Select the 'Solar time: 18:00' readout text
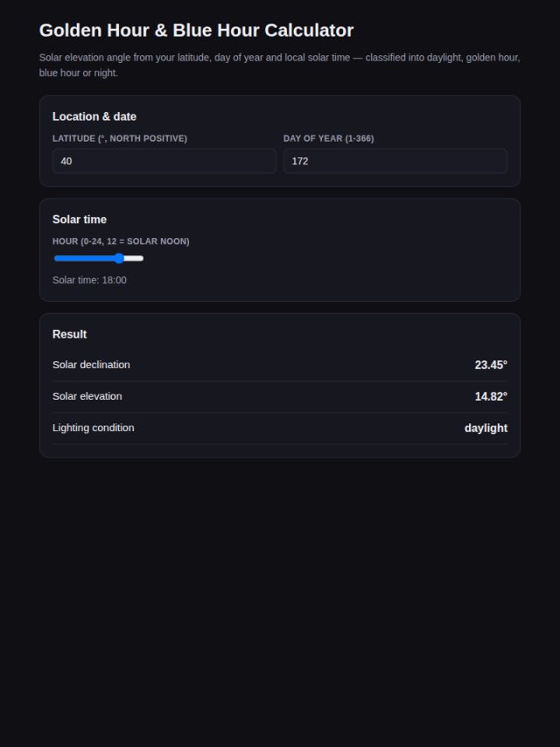The image size is (560, 747). click(89, 280)
